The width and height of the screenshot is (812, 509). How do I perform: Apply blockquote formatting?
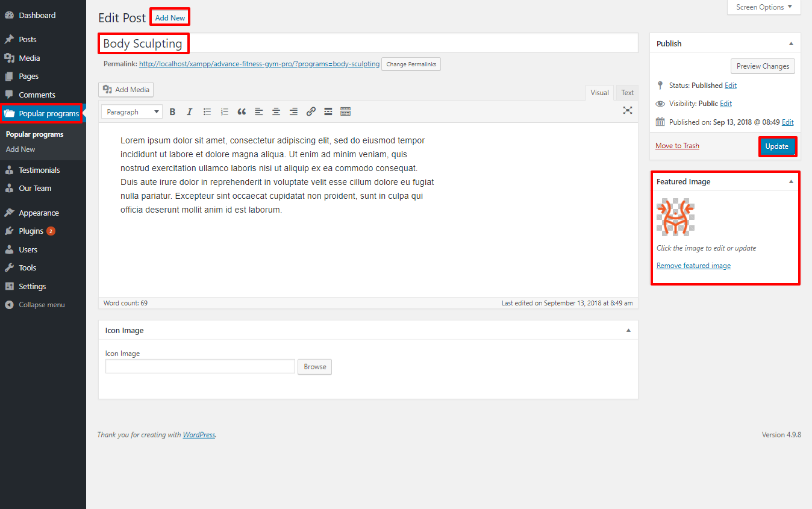(x=242, y=111)
